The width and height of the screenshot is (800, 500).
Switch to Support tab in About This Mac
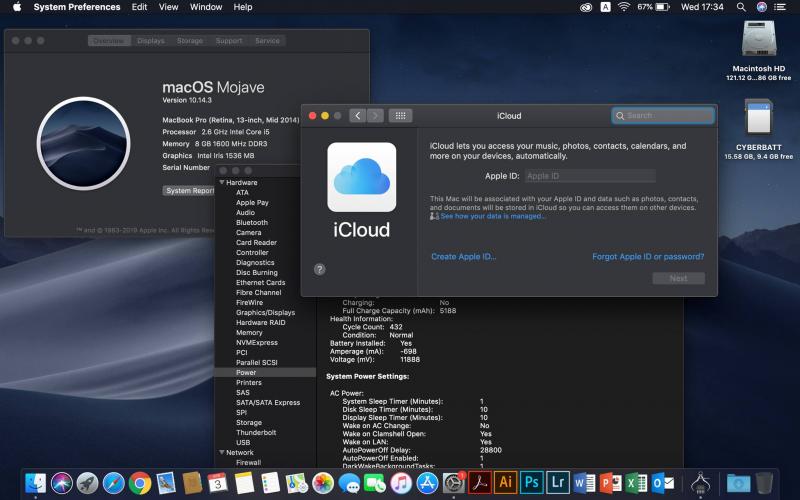[229, 41]
